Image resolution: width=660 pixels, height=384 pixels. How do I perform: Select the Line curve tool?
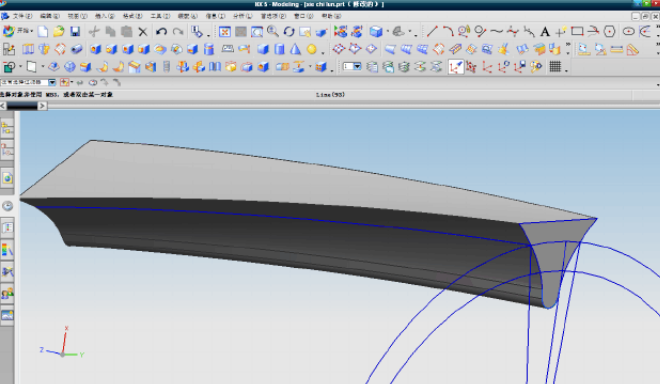click(x=432, y=32)
